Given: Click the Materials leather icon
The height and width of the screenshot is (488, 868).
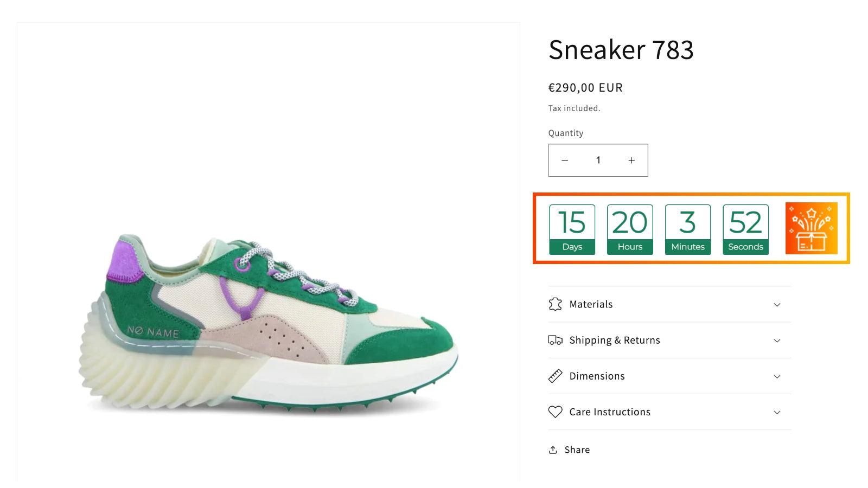Looking at the screenshot, I should 555,304.
